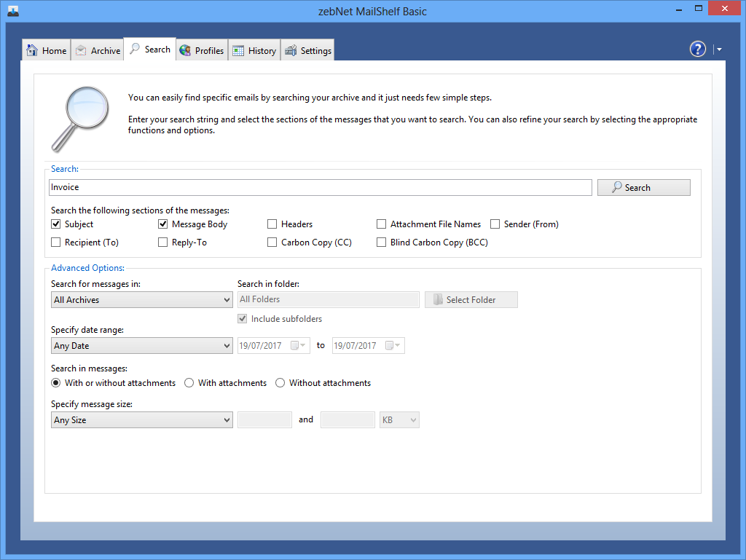The image size is (746, 560).
Task: Click the app icon in title bar
Action: coord(12,11)
